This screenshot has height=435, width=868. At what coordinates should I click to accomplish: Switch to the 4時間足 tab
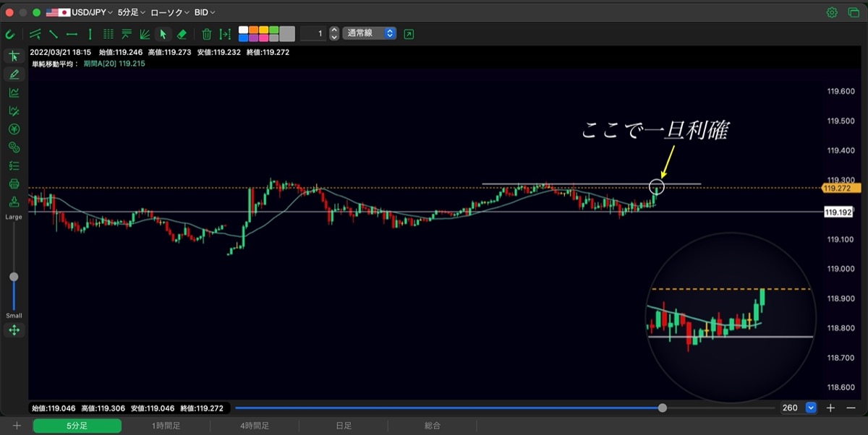(255, 426)
